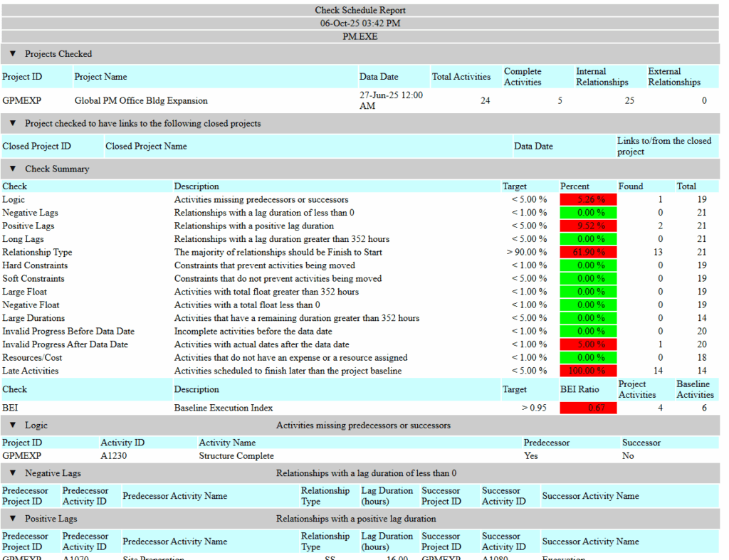Click the Hard Constraints check name
This screenshot has width=729, height=560.
[x=34, y=265]
